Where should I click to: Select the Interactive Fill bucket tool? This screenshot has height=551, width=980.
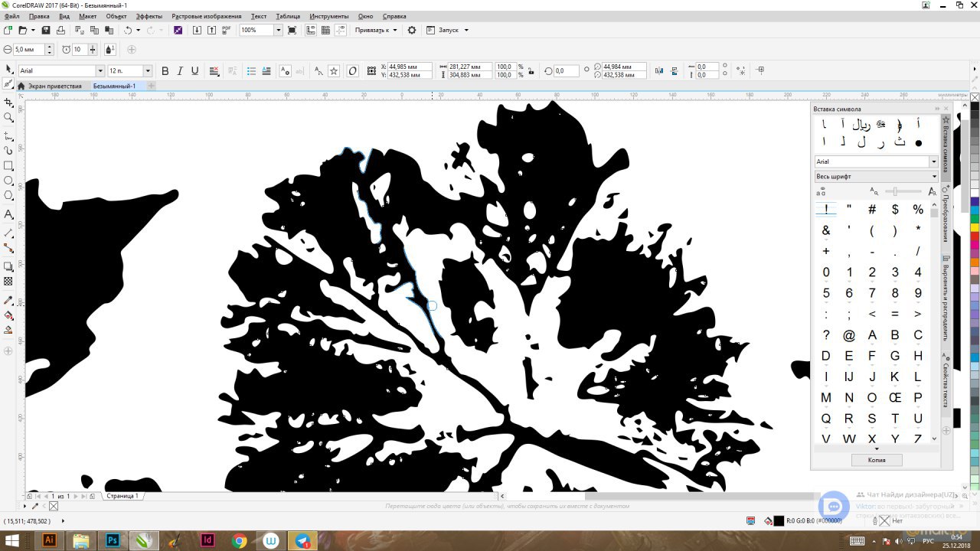click(x=8, y=315)
